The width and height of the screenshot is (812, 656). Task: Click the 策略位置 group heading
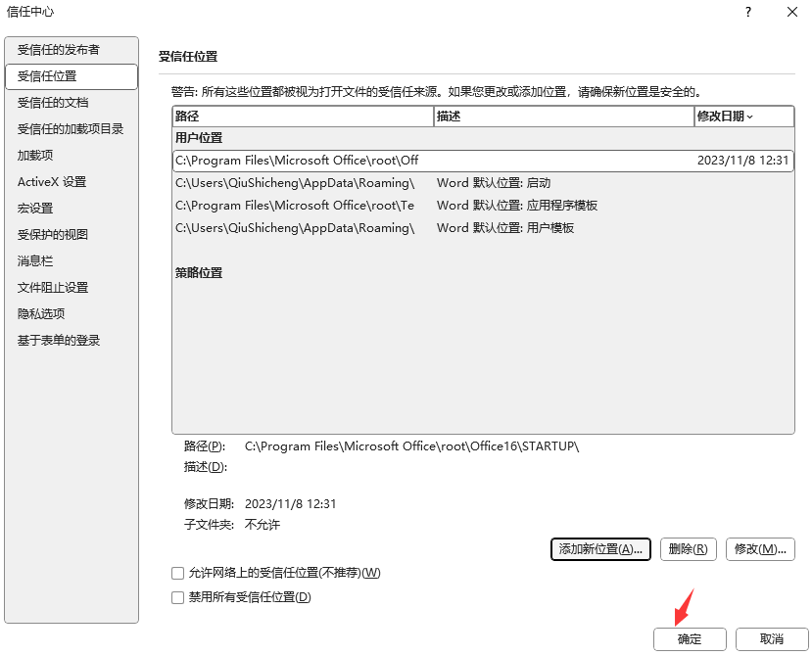click(199, 273)
